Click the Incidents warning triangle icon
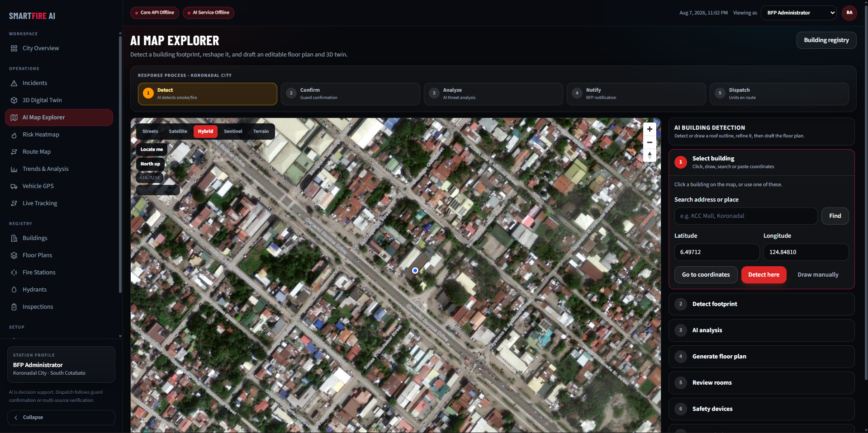This screenshot has height=433, width=868. coord(14,83)
